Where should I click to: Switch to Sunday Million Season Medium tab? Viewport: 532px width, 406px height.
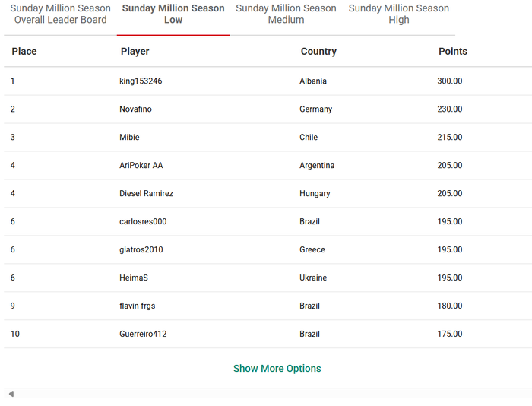[x=286, y=14]
